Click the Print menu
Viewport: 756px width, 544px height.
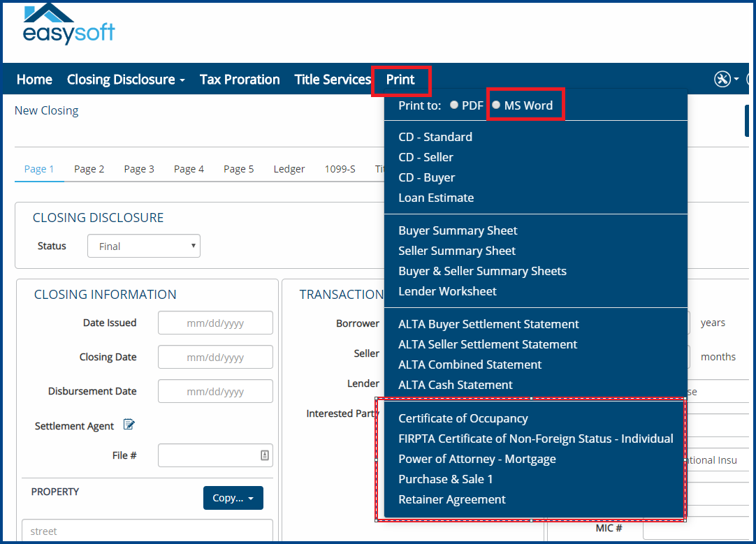[x=400, y=80]
